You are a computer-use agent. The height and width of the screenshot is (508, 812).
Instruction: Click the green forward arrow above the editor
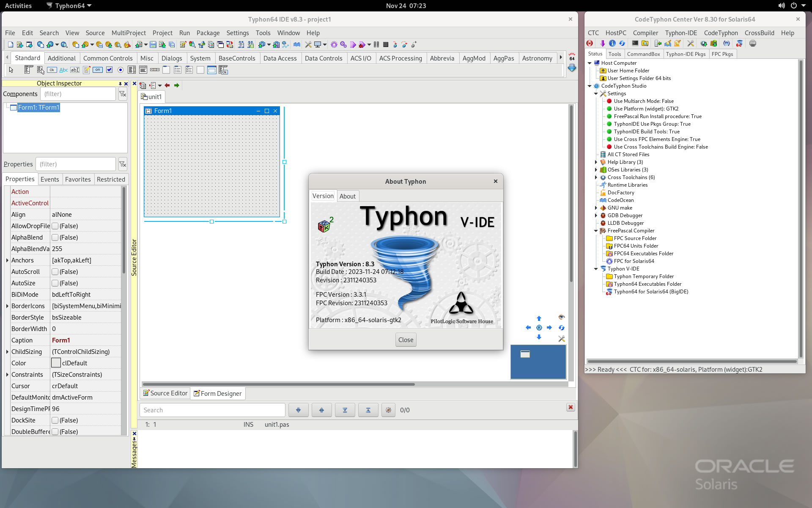coord(177,85)
